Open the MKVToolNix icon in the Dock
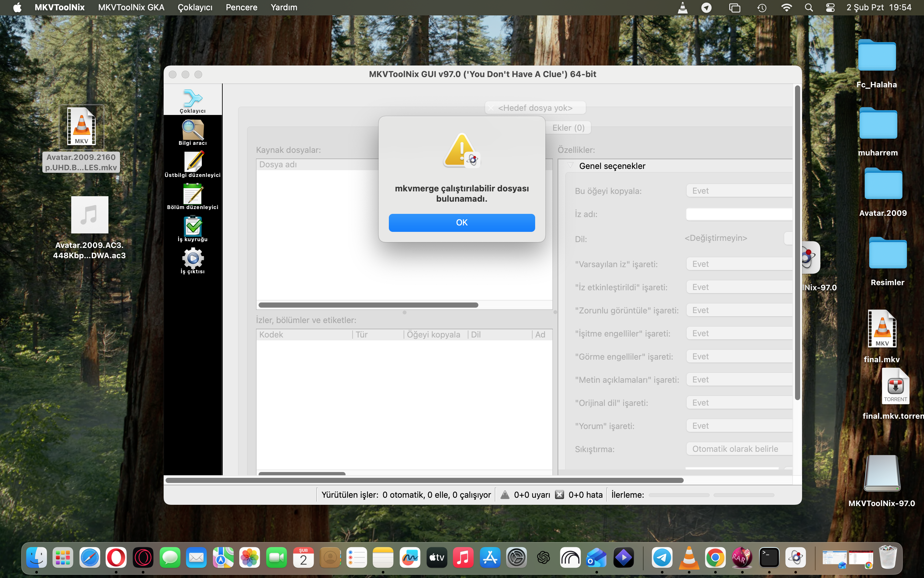 tap(796, 558)
